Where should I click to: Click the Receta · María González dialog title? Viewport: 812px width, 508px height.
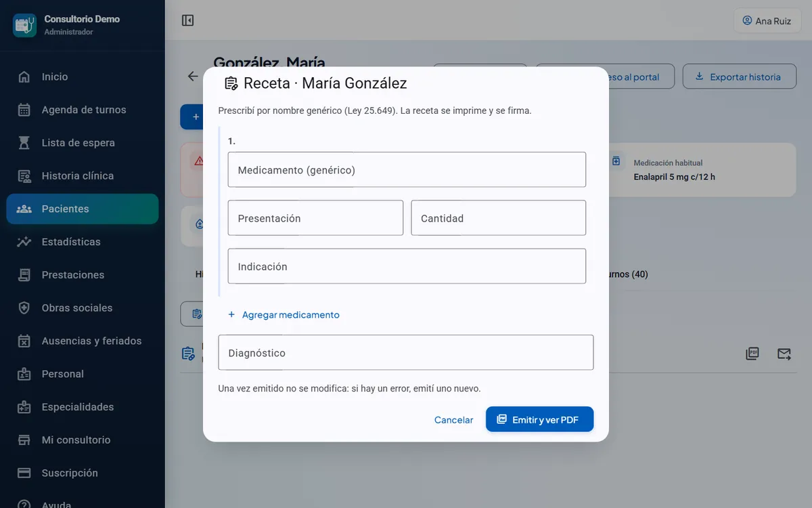pos(325,83)
